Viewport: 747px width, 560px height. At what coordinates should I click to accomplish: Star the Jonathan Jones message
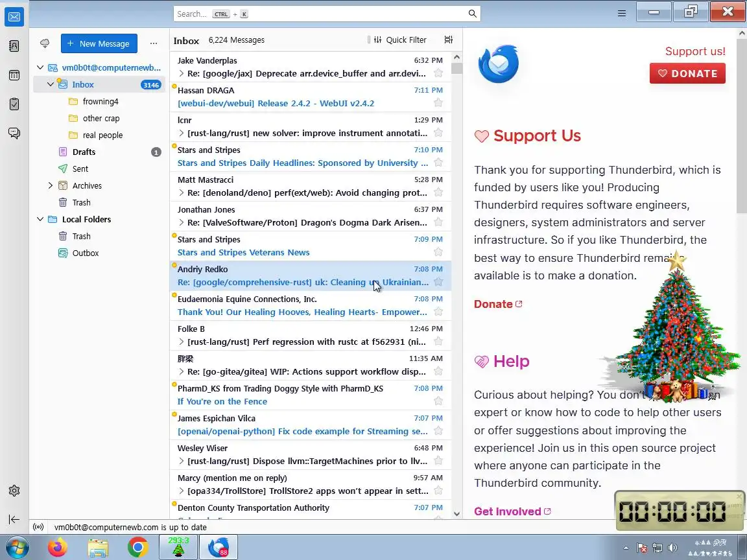pos(438,222)
